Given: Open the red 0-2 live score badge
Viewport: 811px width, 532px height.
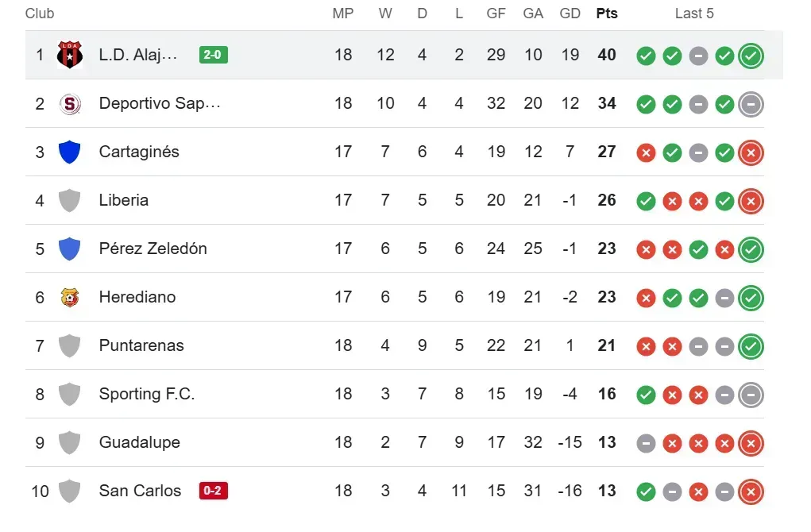Looking at the screenshot, I should point(214,491).
